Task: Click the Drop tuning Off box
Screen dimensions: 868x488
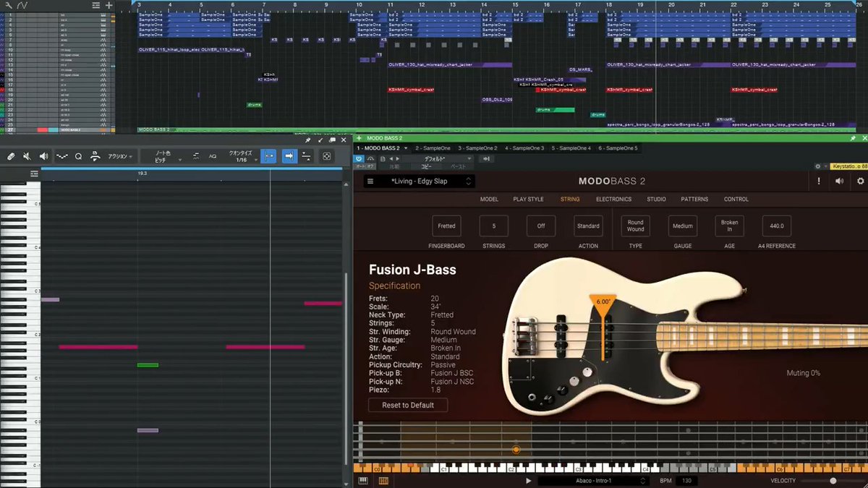Action: (x=541, y=226)
